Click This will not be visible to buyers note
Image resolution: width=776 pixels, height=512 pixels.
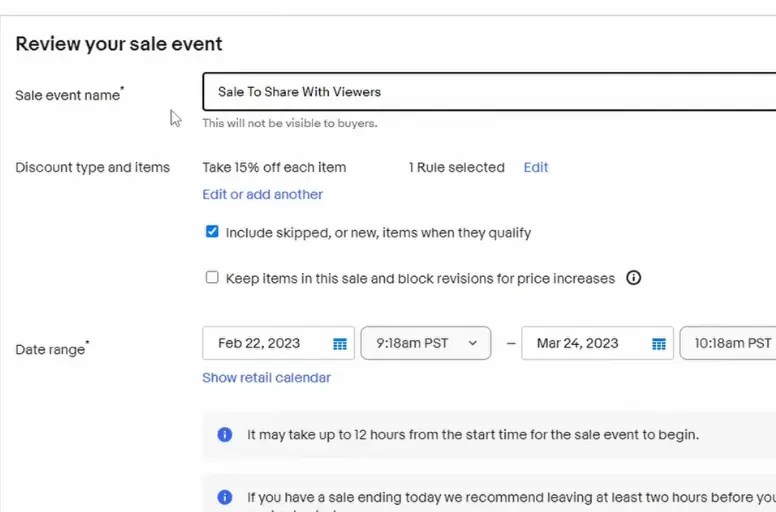(290, 123)
